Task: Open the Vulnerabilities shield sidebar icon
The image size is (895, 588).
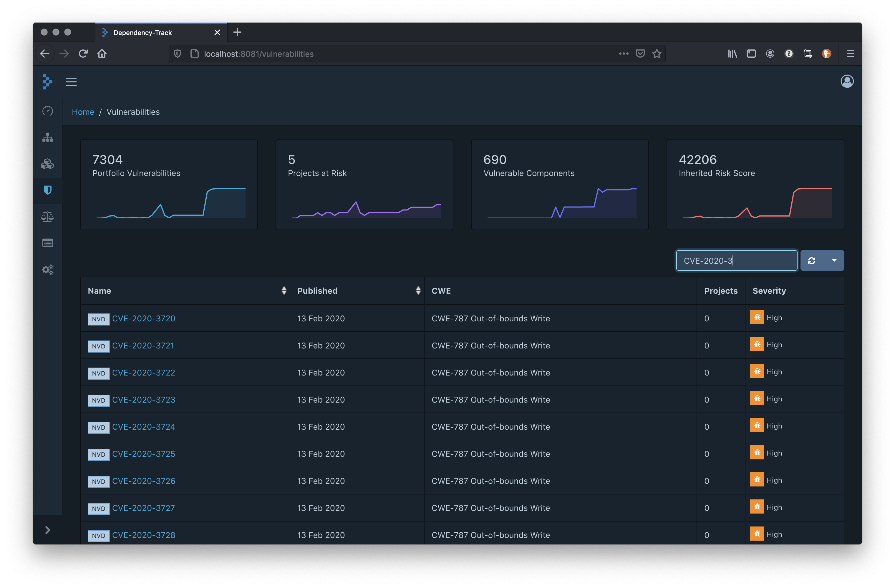Action: 47,190
